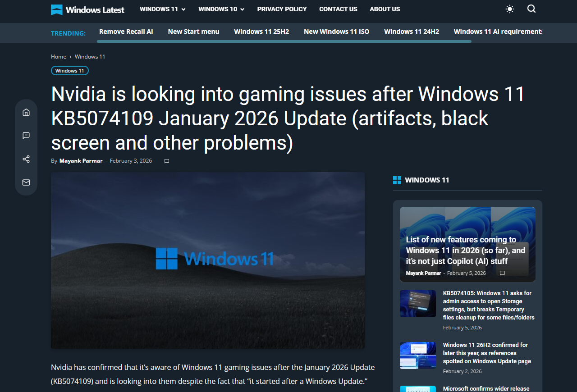Open KB5074105 Storage settings article thumbnail
Screen dimensions: 577x392
tap(418, 304)
